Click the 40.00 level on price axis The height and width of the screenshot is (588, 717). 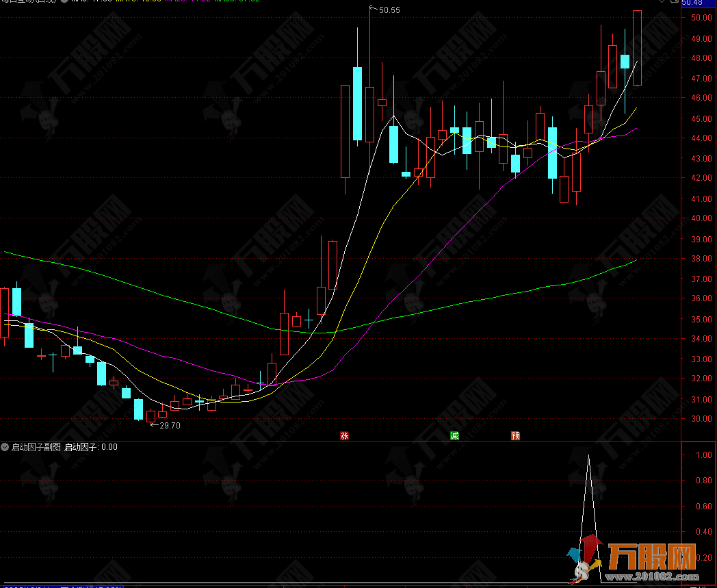point(701,219)
